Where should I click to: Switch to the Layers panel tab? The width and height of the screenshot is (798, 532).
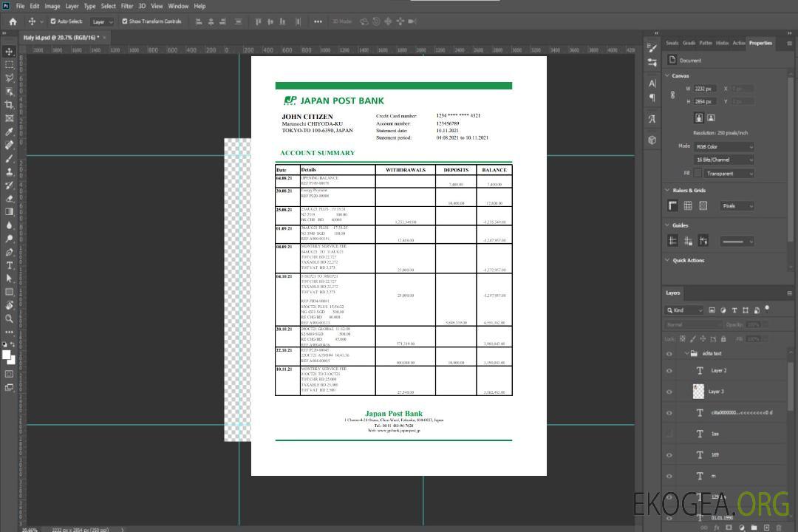tap(673, 293)
